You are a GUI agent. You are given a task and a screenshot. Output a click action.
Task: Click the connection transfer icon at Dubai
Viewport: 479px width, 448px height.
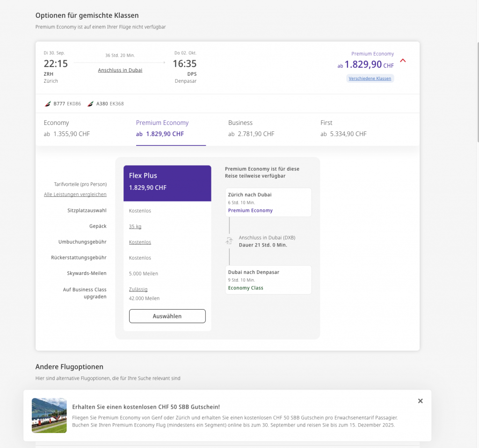tap(229, 241)
